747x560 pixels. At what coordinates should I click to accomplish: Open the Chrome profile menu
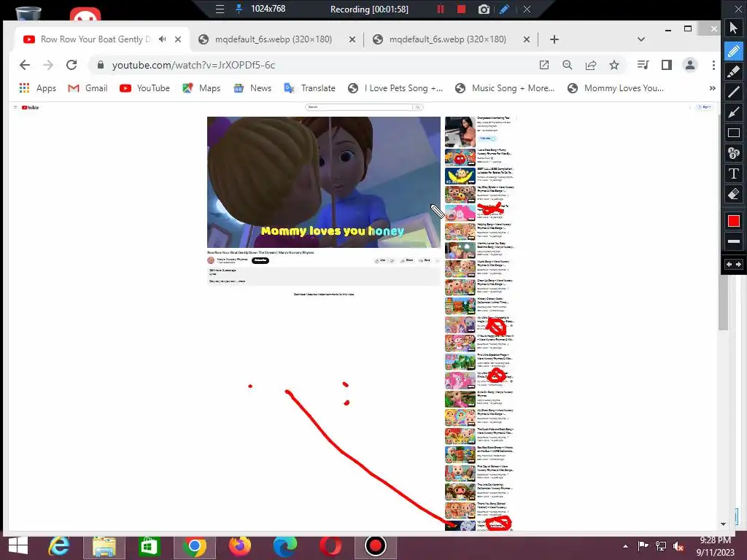click(x=690, y=65)
